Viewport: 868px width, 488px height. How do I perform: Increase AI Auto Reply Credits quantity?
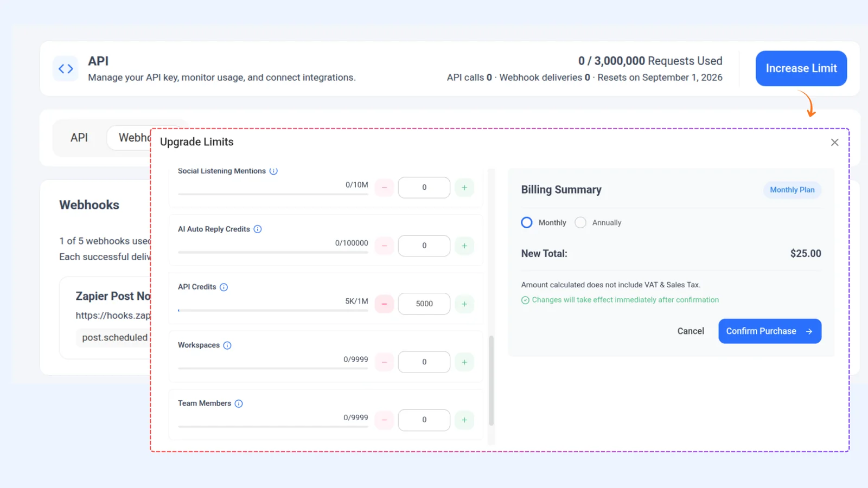point(464,246)
